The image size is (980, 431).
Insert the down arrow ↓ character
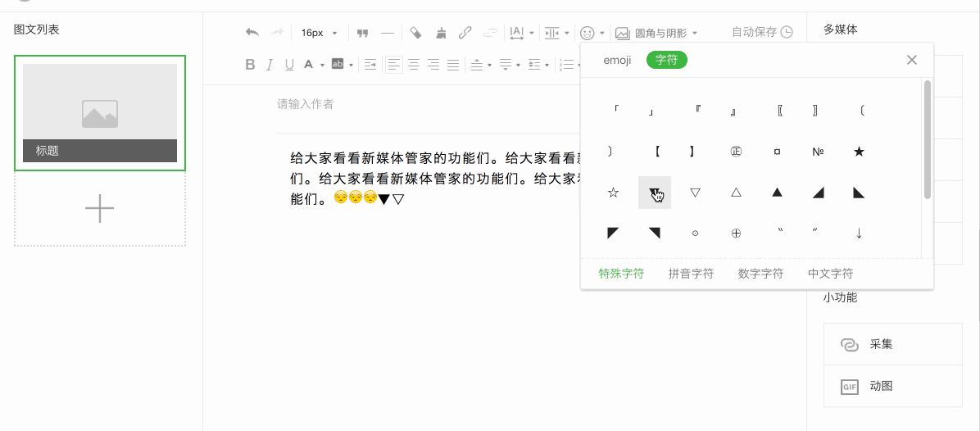[x=859, y=233]
